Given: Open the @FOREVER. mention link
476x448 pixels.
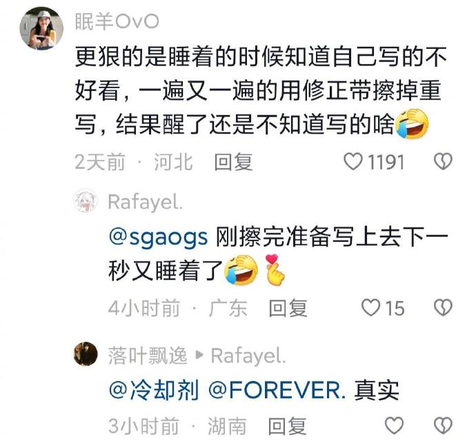Looking at the screenshot, I should point(277,390).
